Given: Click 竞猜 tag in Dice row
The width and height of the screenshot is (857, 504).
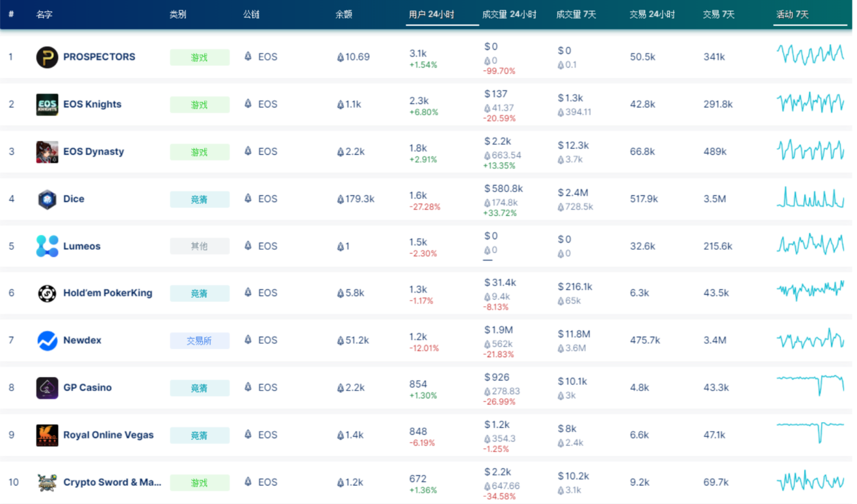Looking at the screenshot, I should click(x=200, y=199).
